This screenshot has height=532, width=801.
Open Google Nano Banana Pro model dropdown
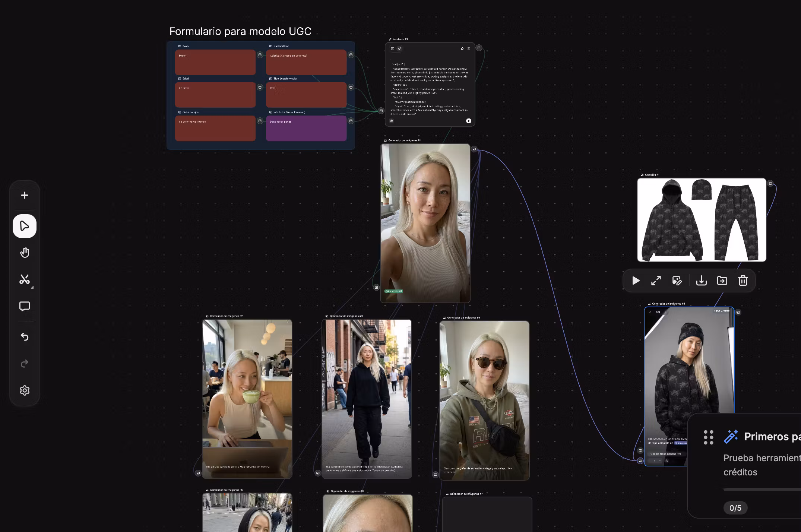[x=667, y=454]
